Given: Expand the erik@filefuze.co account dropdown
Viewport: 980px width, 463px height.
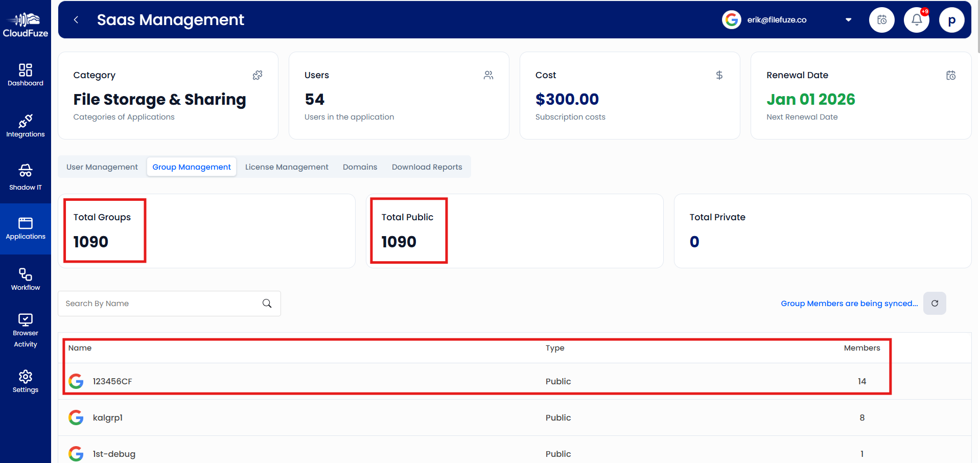Looking at the screenshot, I should (848, 19).
